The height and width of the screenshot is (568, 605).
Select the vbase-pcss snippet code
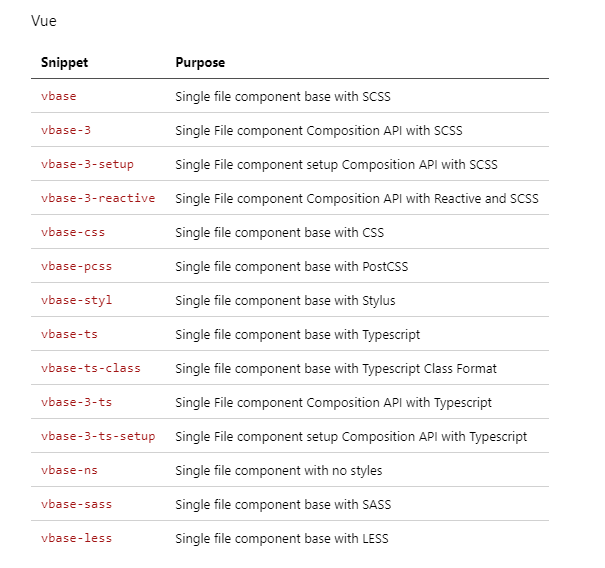pyautogui.click(x=76, y=266)
